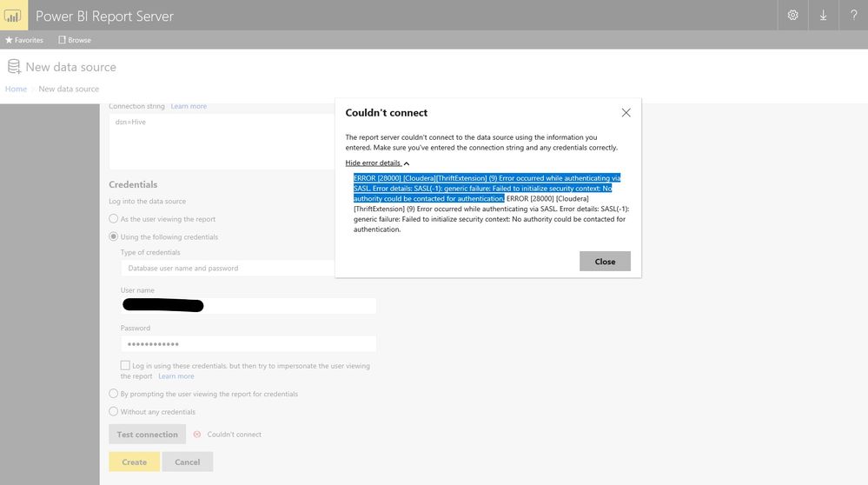The width and height of the screenshot is (868, 485).
Task: Navigate to Home breadcrumb link
Action: [16, 89]
